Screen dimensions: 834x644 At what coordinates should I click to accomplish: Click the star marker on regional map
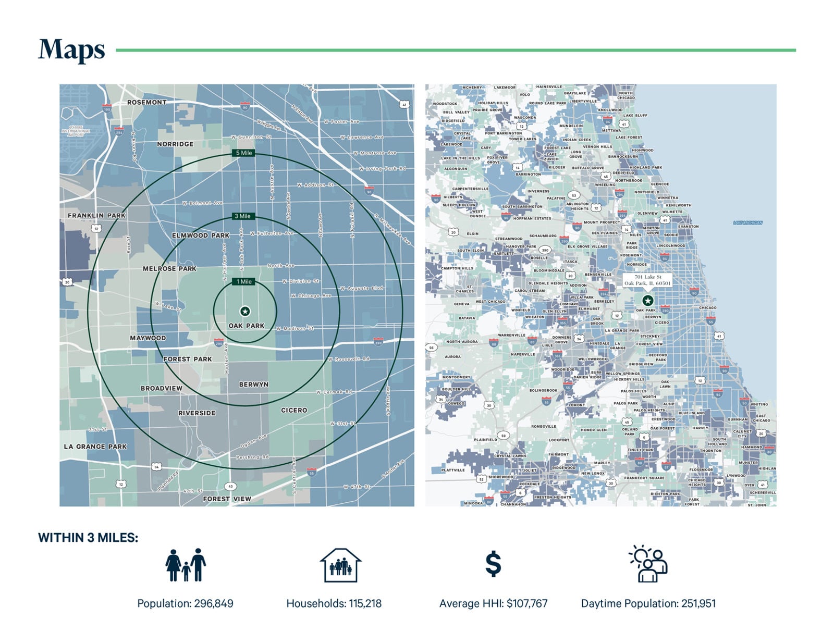point(647,300)
